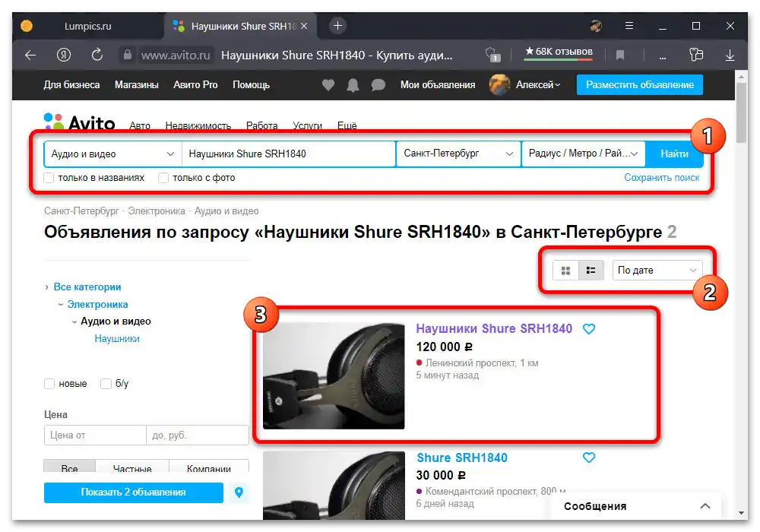
Task: Click the Цена от input field
Action: coord(95,435)
